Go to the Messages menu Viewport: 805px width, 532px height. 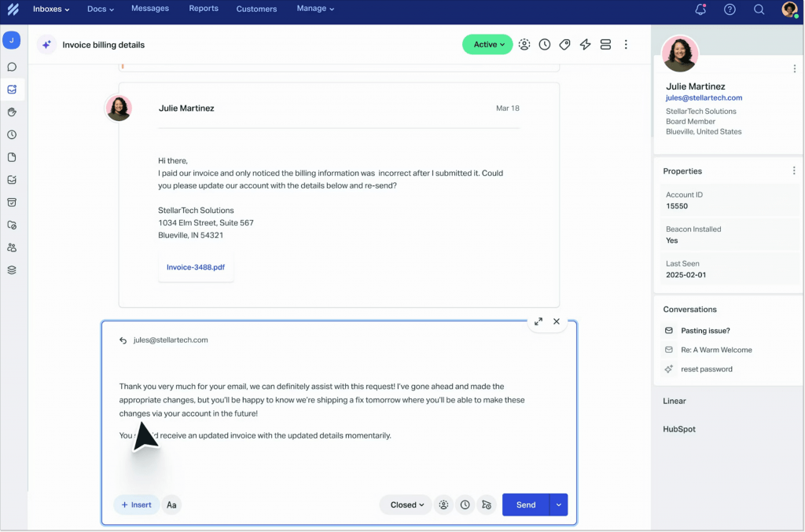coord(150,8)
